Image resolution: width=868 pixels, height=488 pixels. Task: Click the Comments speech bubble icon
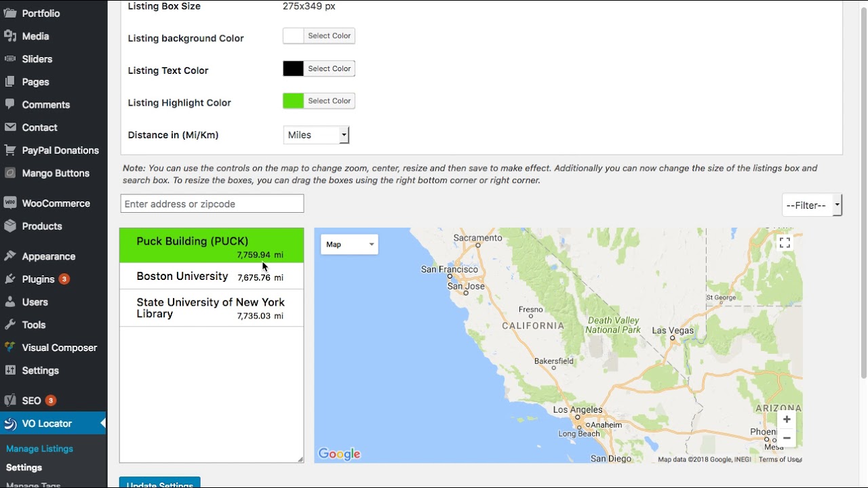[10, 104]
